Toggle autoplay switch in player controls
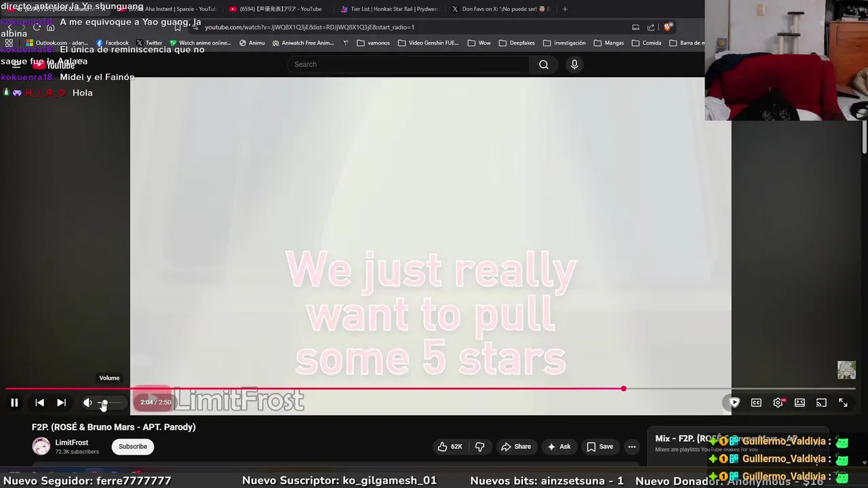The width and height of the screenshot is (868, 488). pos(734,403)
